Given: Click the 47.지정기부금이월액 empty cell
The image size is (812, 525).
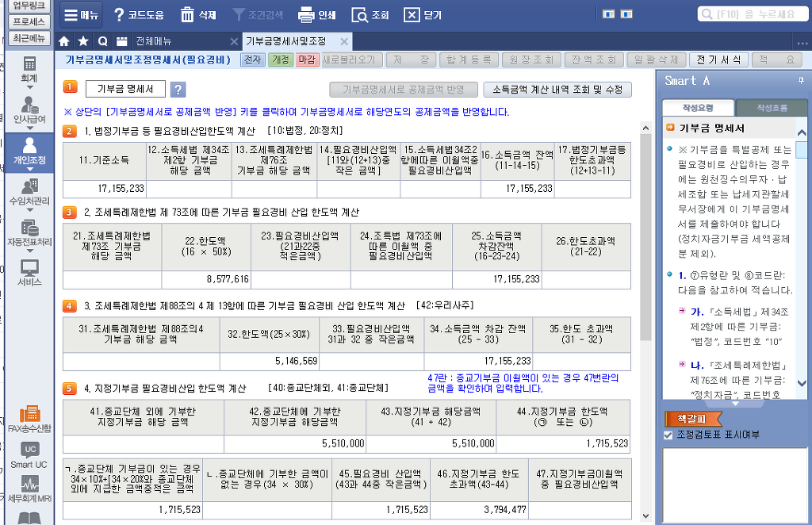Looking at the screenshot, I should tap(580, 510).
